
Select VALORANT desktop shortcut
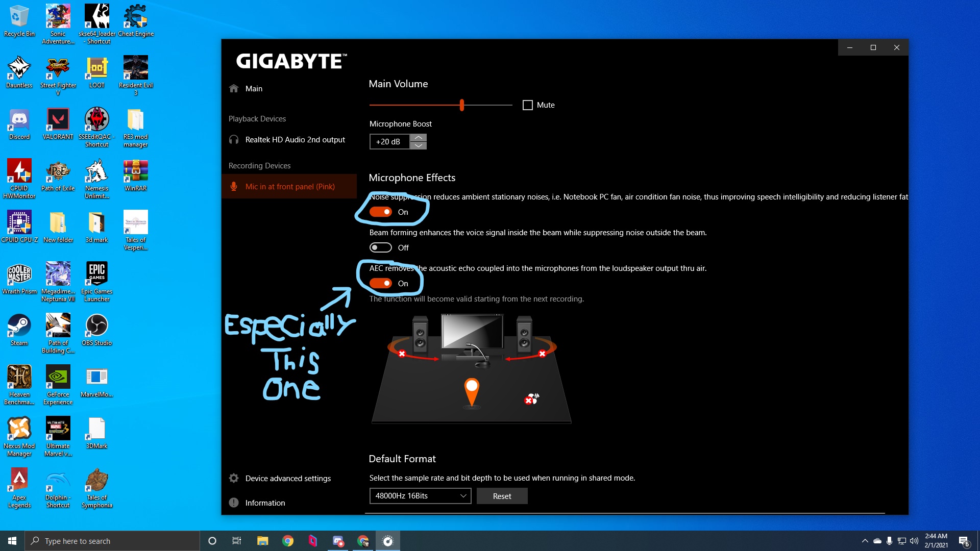click(58, 124)
